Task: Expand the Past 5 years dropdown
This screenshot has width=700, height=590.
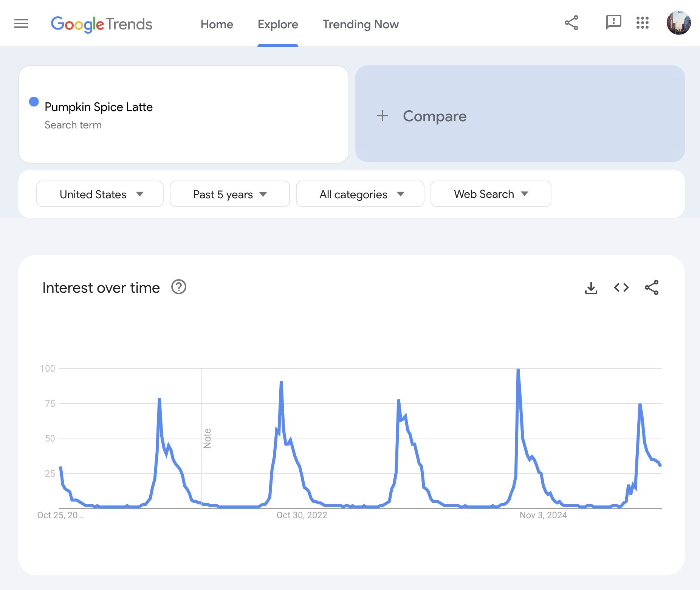Action: tap(230, 194)
